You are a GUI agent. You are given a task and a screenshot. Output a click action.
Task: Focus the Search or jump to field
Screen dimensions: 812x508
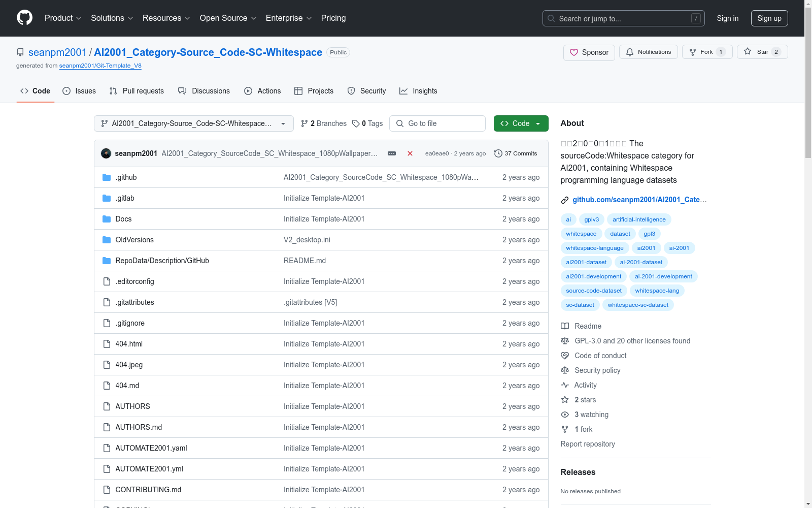point(624,18)
